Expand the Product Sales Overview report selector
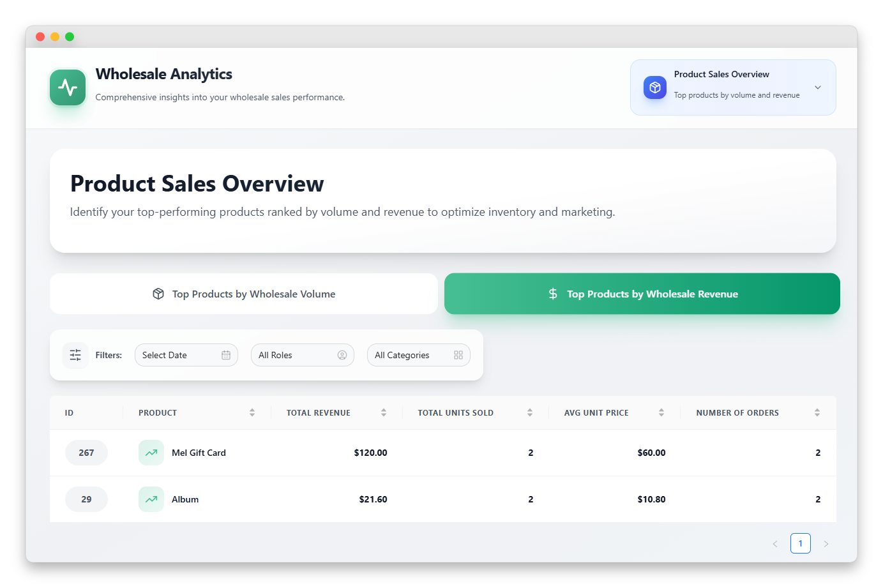The width and height of the screenshot is (883, 588). point(817,87)
